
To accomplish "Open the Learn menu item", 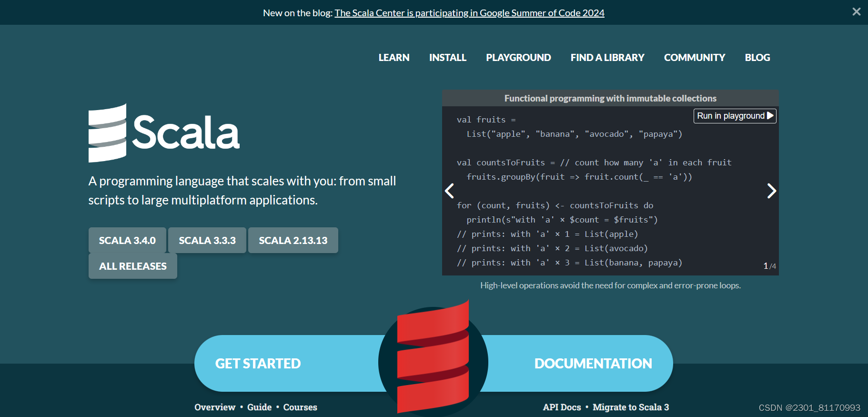I will 394,58.
